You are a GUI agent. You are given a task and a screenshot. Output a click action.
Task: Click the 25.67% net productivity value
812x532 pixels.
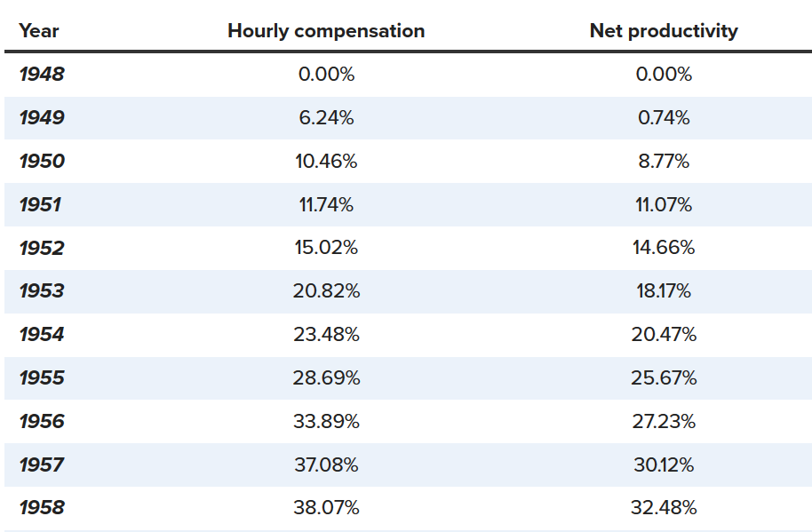click(x=664, y=377)
